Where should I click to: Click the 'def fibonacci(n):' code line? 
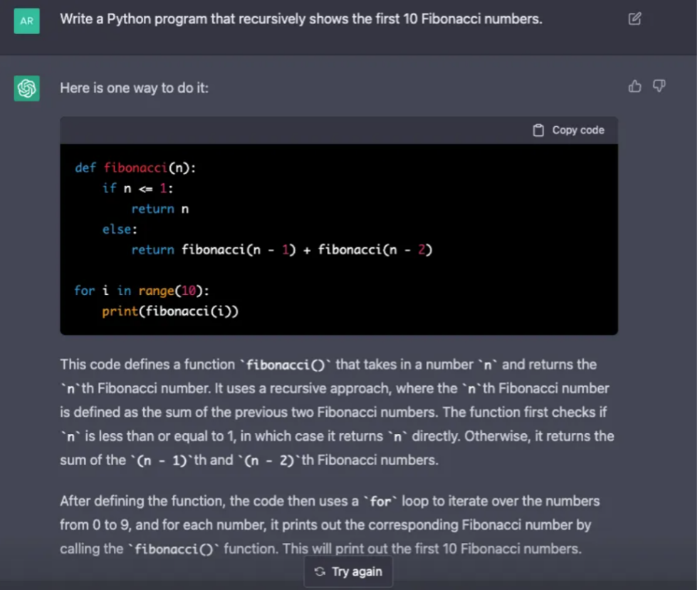coord(136,168)
